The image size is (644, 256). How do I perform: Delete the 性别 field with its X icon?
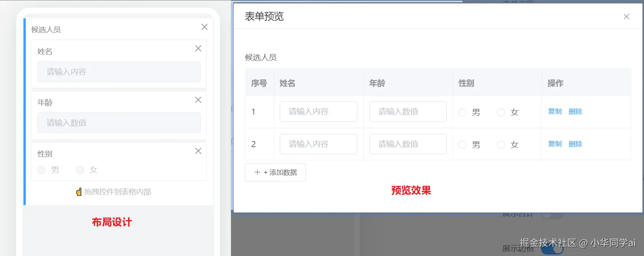pos(198,151)
